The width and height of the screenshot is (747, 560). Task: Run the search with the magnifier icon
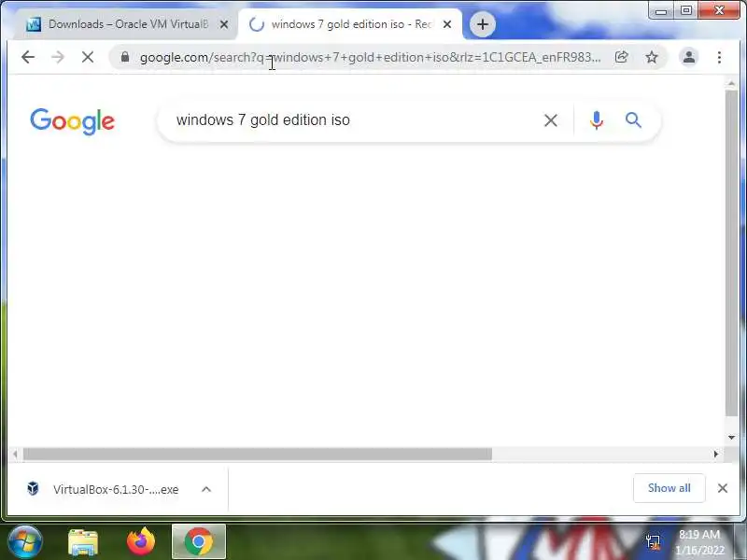(x=633, y=120)
